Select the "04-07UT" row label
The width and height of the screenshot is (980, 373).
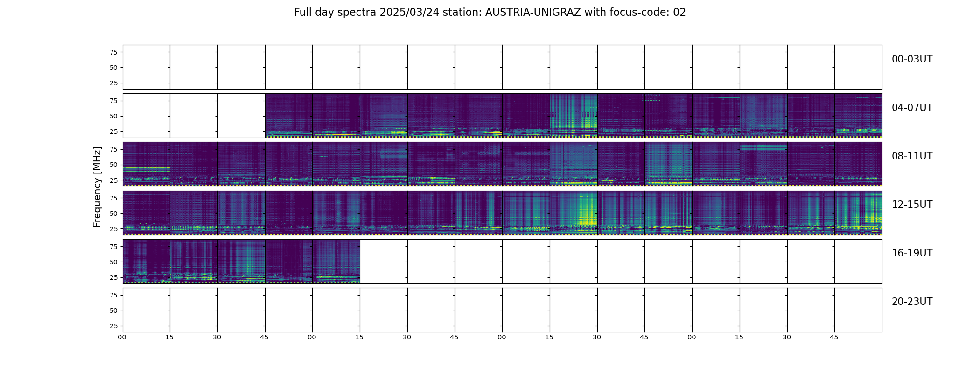click(912, 108)
